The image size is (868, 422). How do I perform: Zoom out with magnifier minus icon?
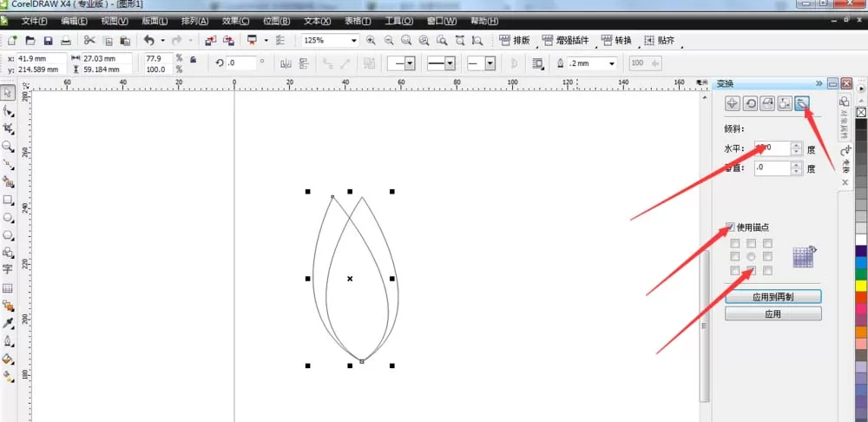tap(389, 41)
